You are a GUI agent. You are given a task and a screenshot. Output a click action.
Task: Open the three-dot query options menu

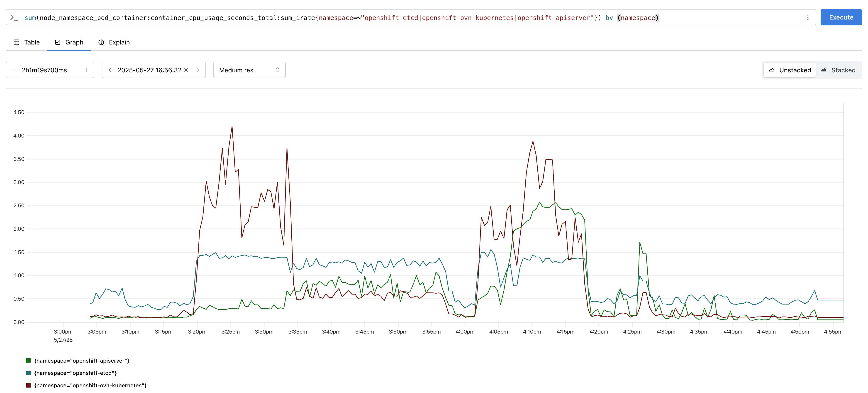tap(808, 17)
